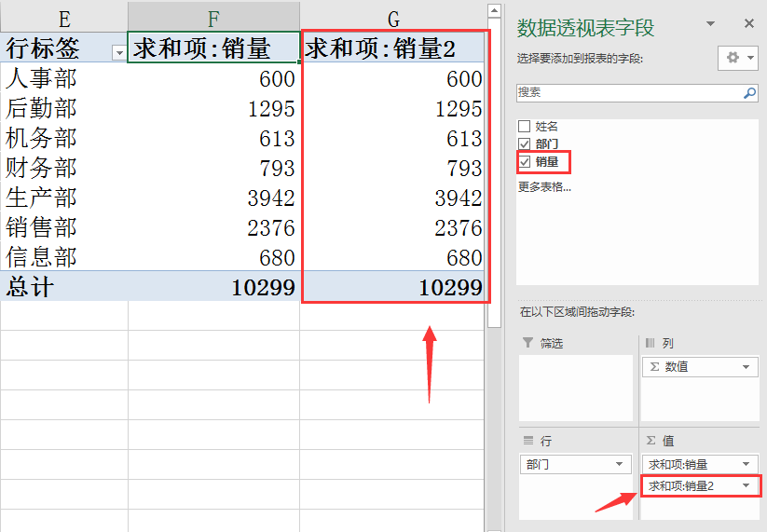Image resolution: width=767 pixels, height=532 pixels.
Task: Click the 2376 value in column G
Action: [459, 228]
